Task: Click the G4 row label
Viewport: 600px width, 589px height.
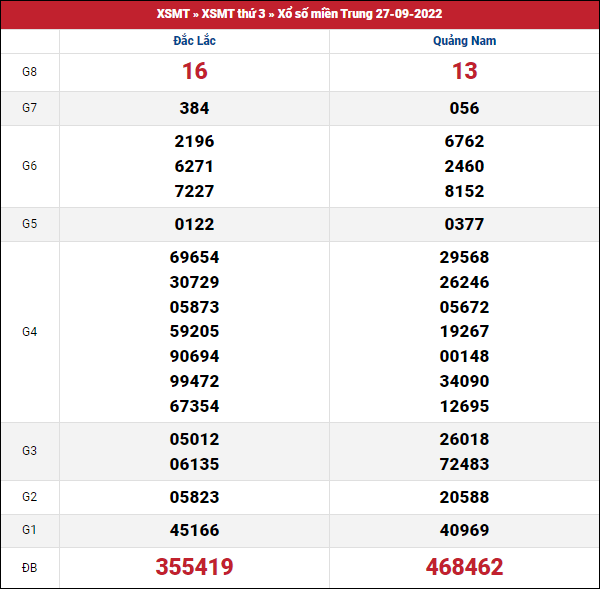Action: (30, 332)
